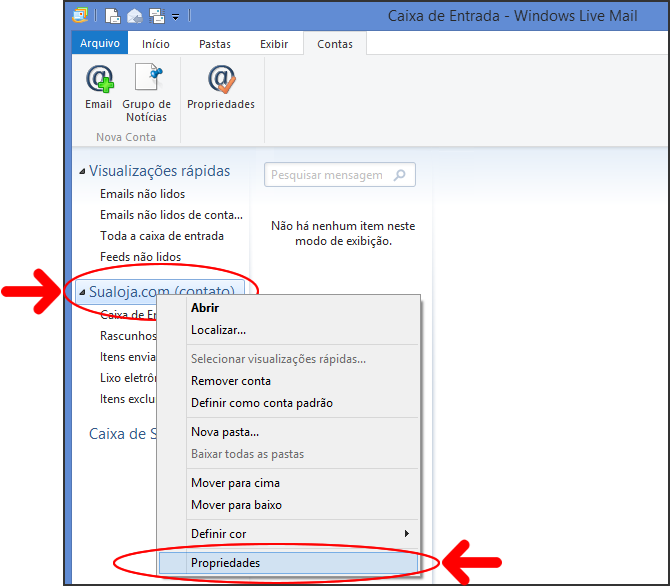Image resolution: width=670 pixels, height=586 pixels.
Task: Switch to the Início tab
Action: pos(156,44)
